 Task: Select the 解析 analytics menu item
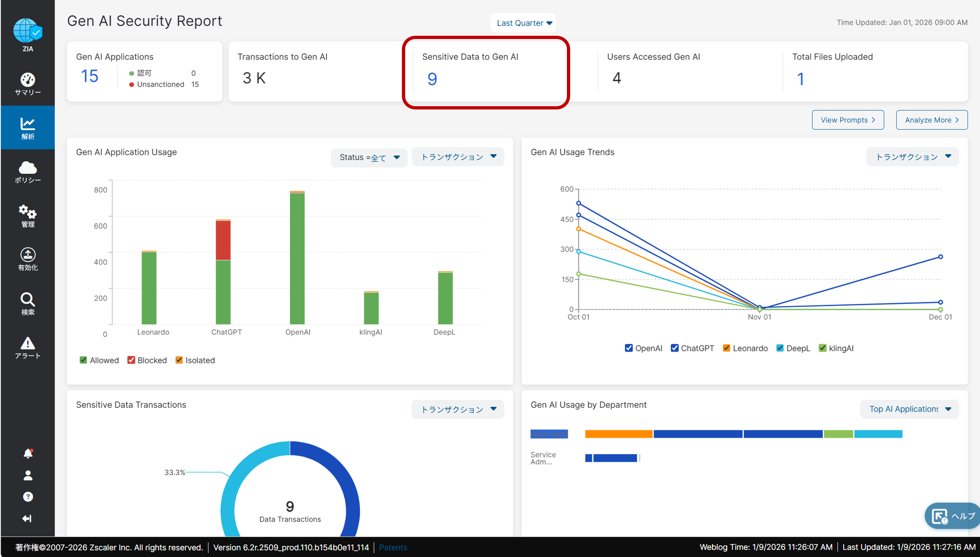coord(27,128)
